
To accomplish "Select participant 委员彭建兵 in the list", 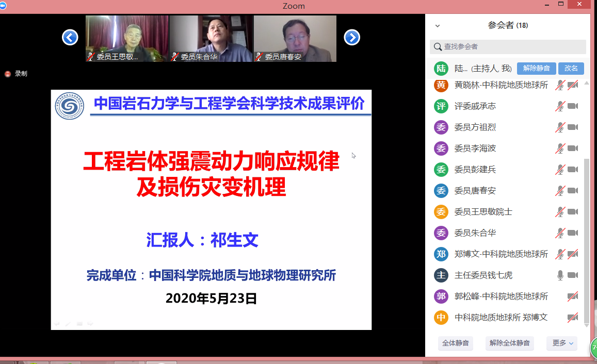I will click(x=475, y=170).
